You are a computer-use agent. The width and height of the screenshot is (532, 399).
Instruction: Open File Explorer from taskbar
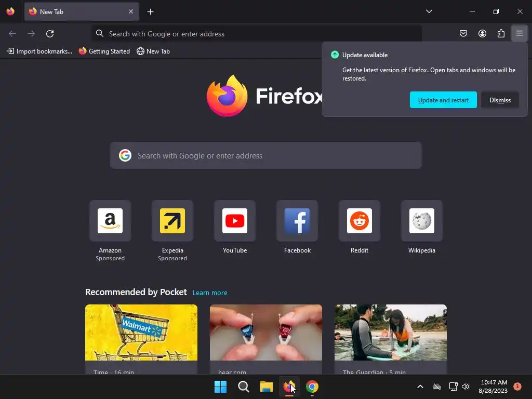(x=267, y=387)
